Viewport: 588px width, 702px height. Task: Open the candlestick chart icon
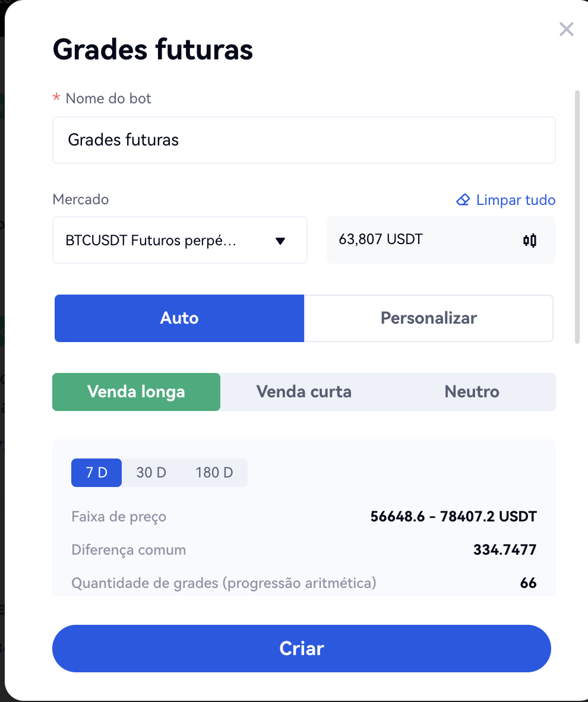[x=530, y=241]
